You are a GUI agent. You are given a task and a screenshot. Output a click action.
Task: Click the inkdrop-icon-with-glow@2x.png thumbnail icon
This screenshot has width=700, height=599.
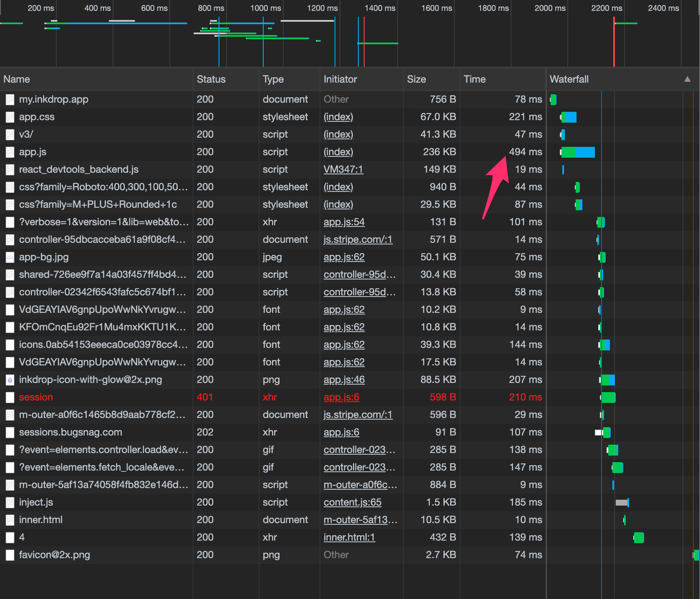pos(10,380)
